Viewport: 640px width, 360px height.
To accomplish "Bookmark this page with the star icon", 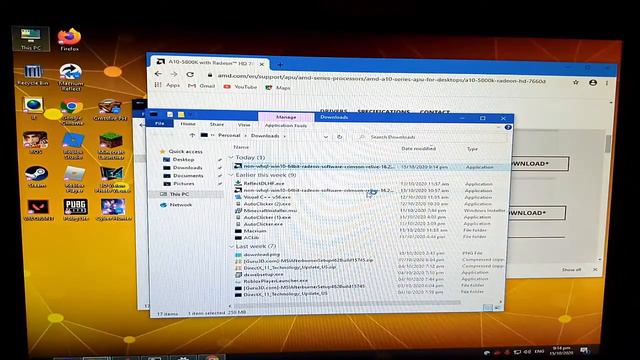I will 576,82.
